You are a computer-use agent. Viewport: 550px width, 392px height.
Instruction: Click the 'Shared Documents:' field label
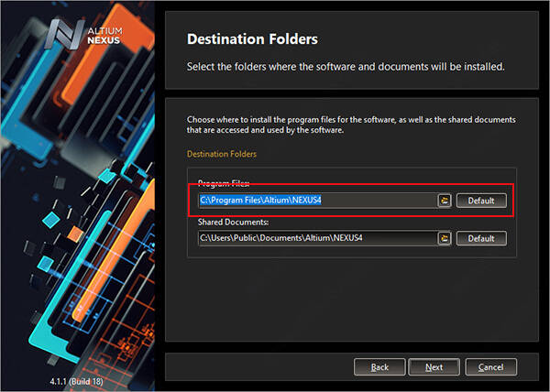coord(232,223)
